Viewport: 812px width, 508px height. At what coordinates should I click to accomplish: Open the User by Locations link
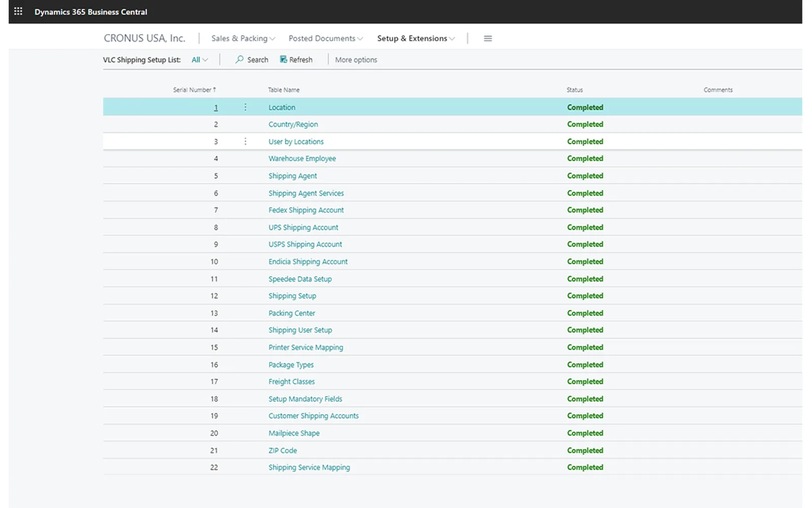pos(296,142)
